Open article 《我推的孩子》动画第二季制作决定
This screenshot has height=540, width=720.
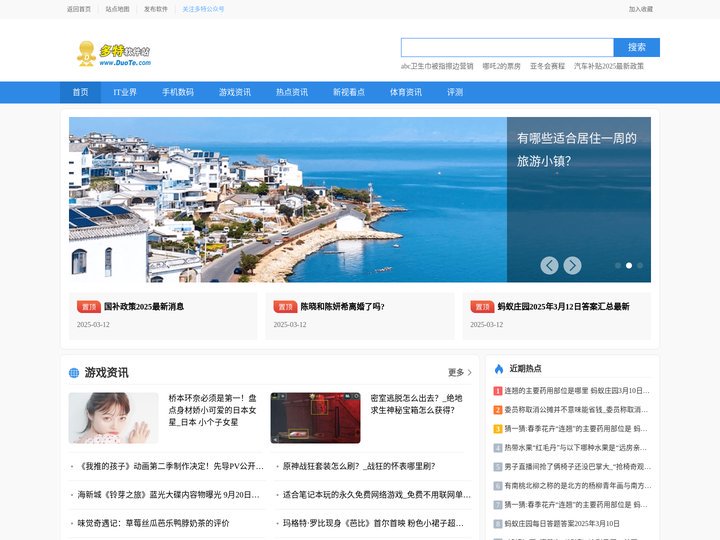[170, 466]
